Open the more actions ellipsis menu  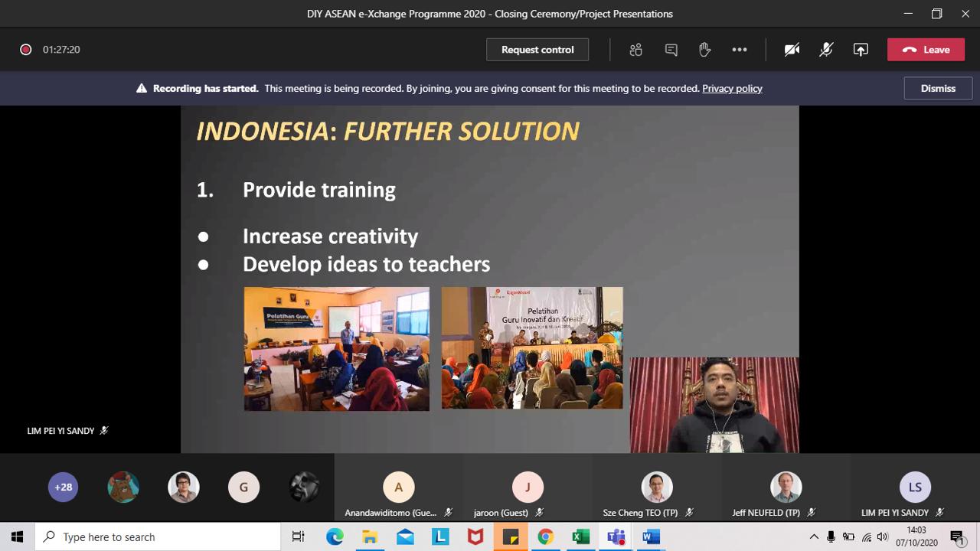(x=739, y=50)
